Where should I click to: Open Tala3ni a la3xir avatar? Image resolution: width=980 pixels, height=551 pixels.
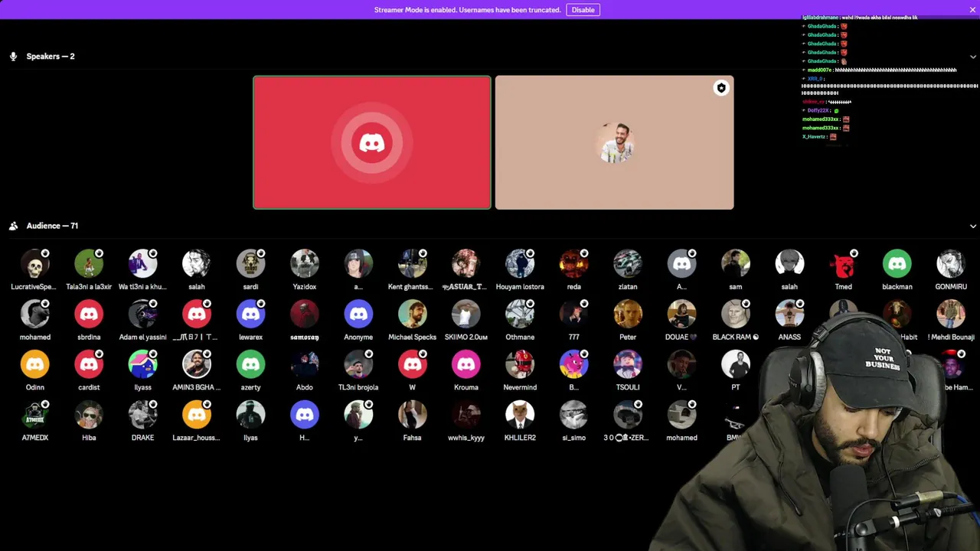coord(89,264)
